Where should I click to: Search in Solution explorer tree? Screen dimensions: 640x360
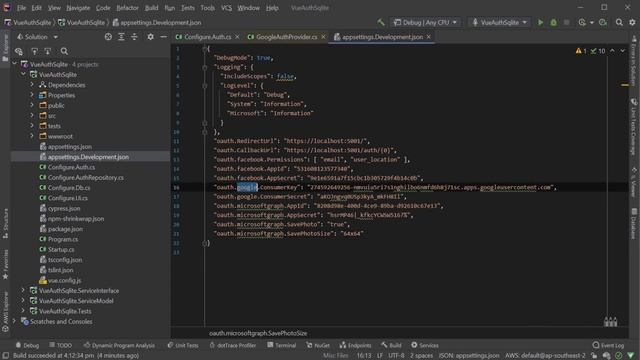click(64, 51)
